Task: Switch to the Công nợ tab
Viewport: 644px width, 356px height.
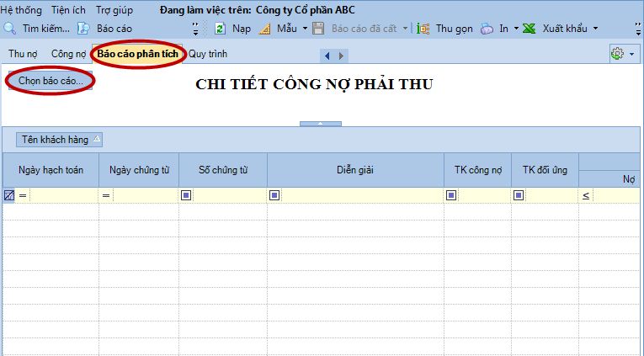Action: pos(68,54)
